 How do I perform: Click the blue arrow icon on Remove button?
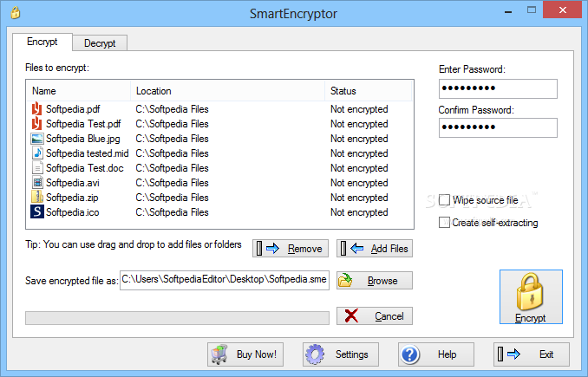(x=272, y=248)
